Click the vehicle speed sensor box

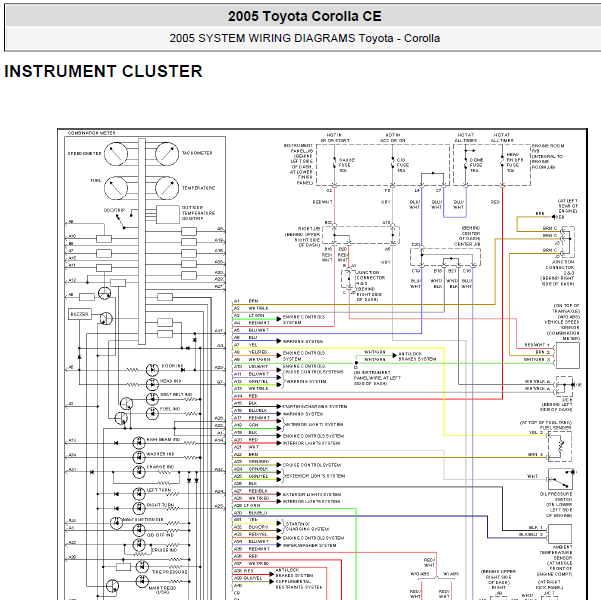[568, 355]
